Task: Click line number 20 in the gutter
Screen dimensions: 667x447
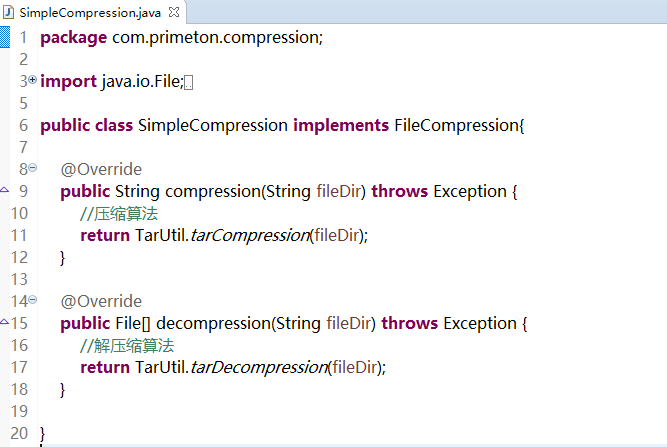Action: [20, 433]
